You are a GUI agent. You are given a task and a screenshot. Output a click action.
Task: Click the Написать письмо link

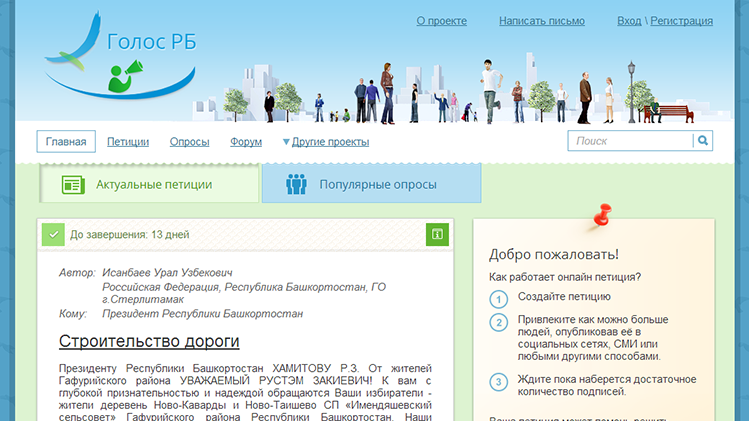point(542,21)
